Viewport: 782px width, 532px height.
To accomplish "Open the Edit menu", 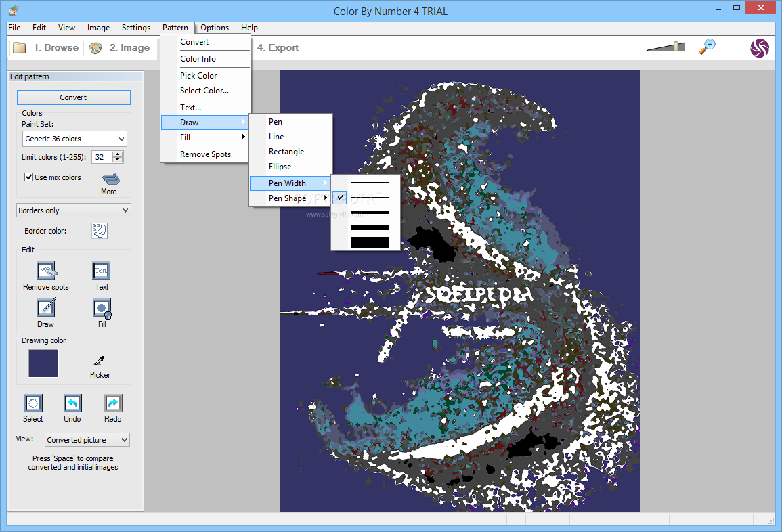I will [39, 28].
